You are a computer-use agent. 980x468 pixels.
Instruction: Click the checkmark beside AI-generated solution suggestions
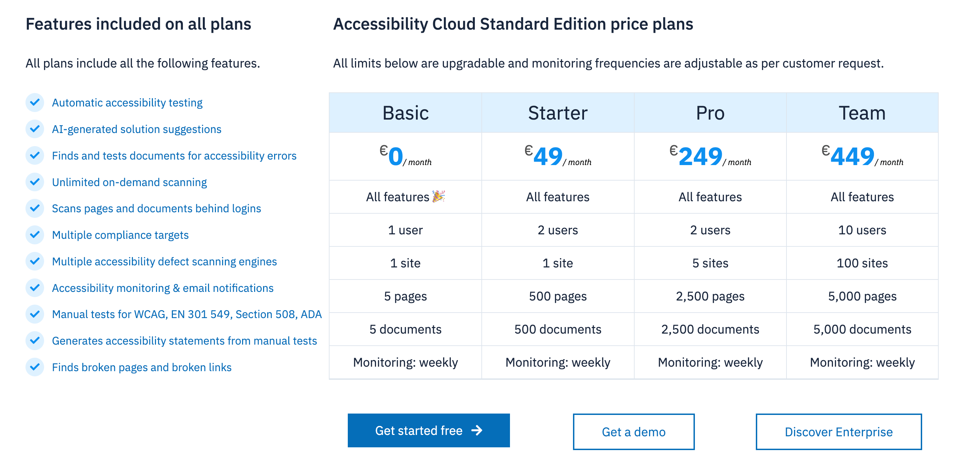point(35,129)
